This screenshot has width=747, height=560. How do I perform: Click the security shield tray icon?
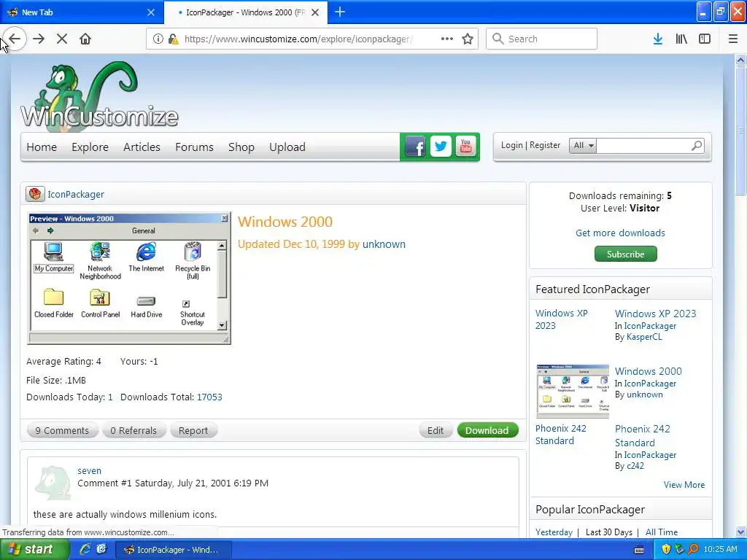point(666,550)
